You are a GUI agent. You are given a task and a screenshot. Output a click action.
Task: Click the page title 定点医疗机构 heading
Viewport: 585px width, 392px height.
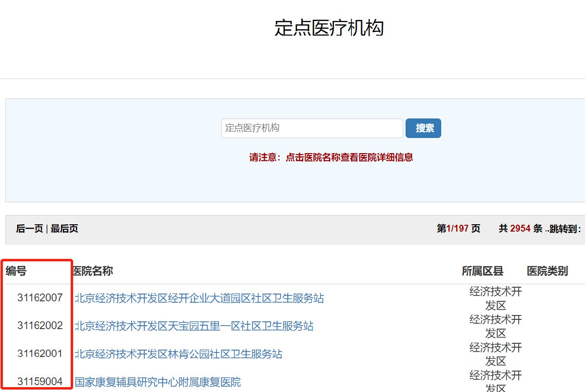coord(329,28)
